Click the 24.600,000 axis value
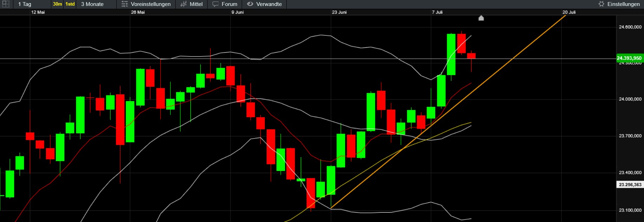 point(630,27)
